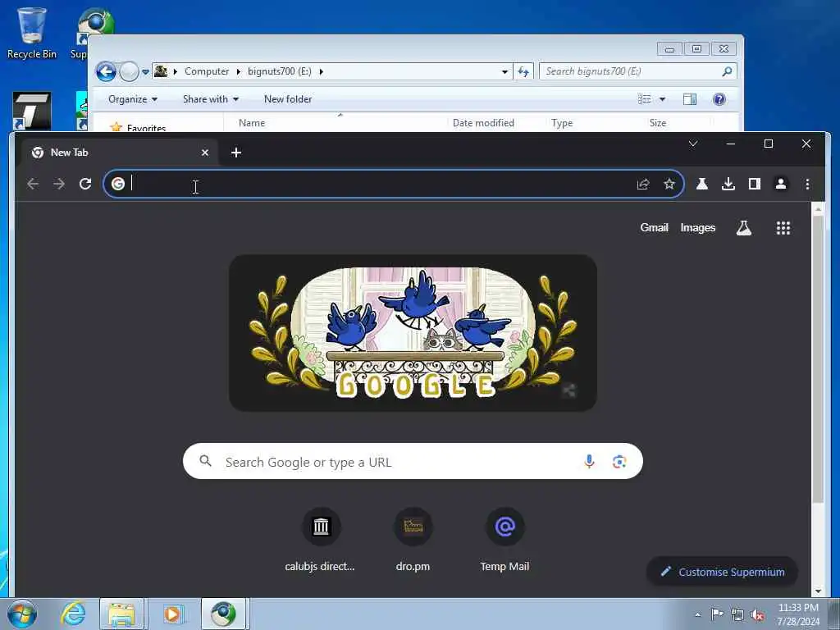Launch Windows Media Player from taskbar
This screenshot has height=630, width=840.
172,614
